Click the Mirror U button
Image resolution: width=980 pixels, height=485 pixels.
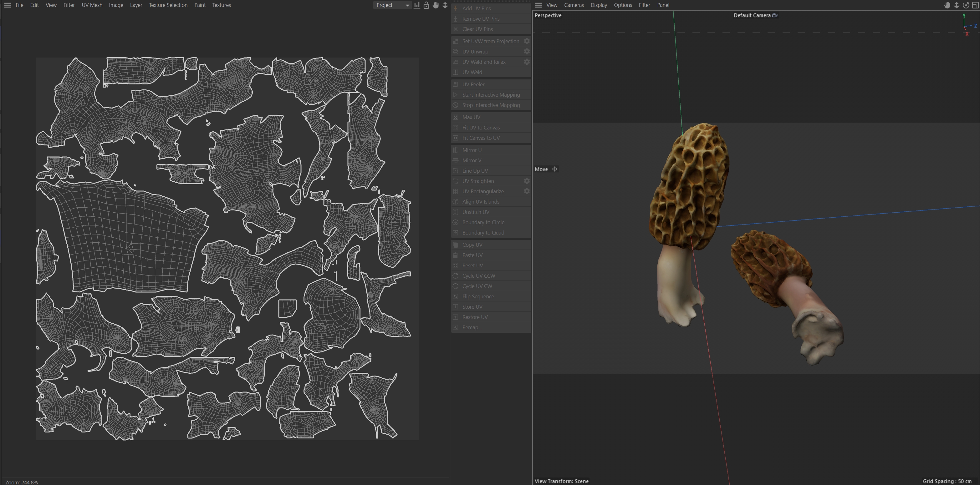tap(471, 150)
